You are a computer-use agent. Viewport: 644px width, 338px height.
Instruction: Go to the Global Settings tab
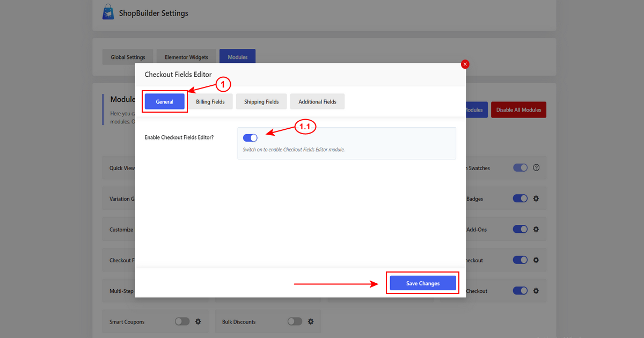coord(128,57)
